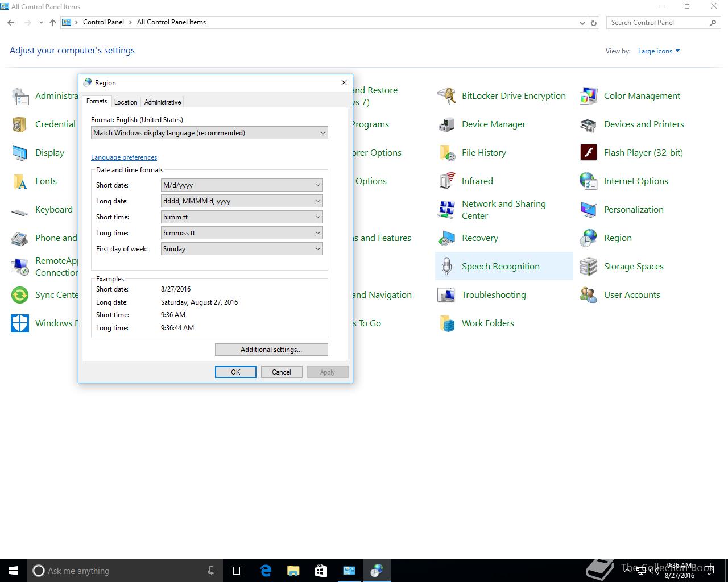Image resolution: width=728 pixels, height=582 pixels.
Task: Open File Explorer from the taskbar
Action: (293, 571)
